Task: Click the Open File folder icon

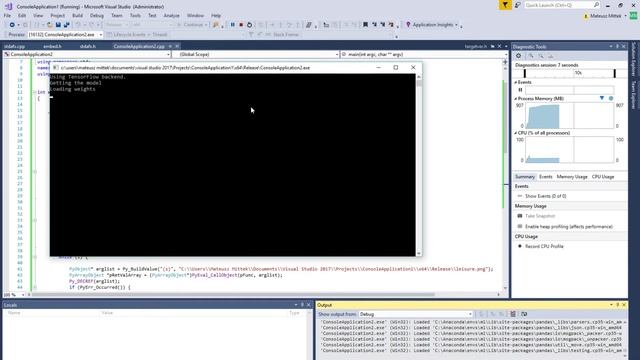Action: pos(49,25)
